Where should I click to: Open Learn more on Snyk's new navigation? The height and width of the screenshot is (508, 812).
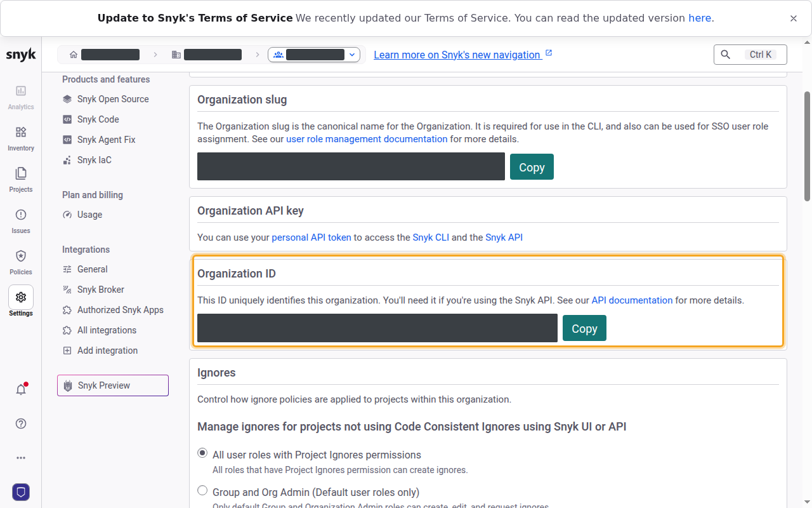tap(463, 55)
